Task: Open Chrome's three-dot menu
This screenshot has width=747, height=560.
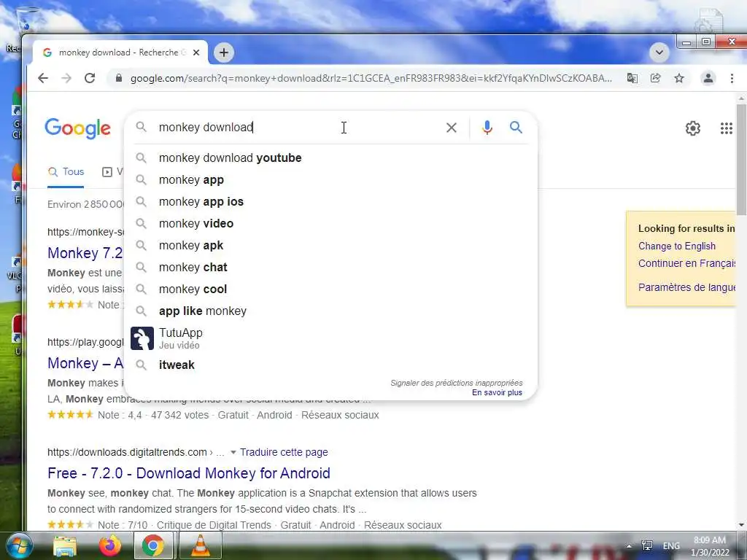Action: point(732,78)
